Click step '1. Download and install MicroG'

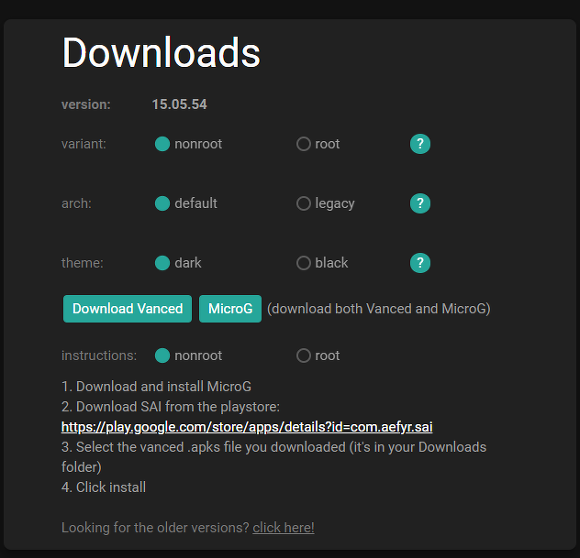point(156,386)
